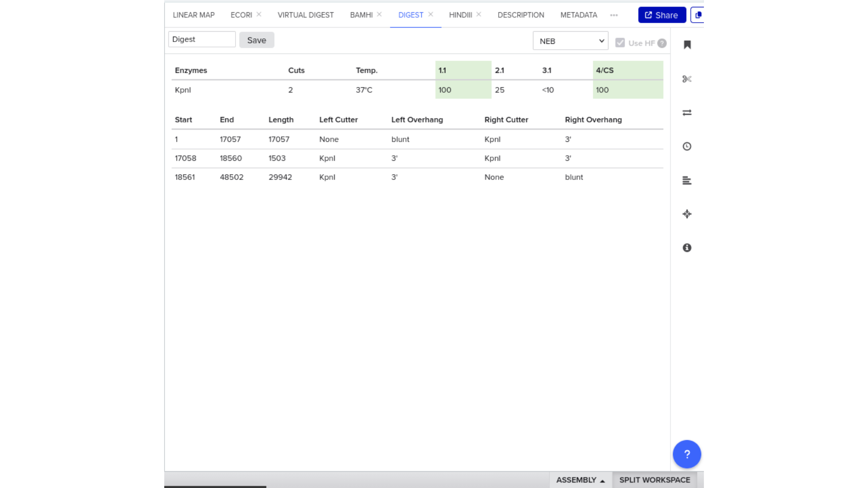Viewport: 868px width, 488px height.
Task: Switch to the Virtual Digest tab
Action: (x=305, y=15)
